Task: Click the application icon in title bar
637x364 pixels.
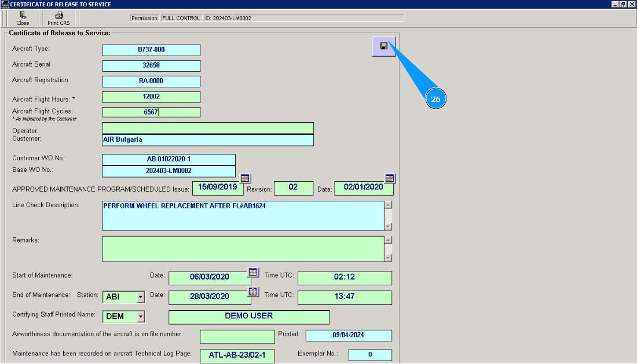Action: 5,4
